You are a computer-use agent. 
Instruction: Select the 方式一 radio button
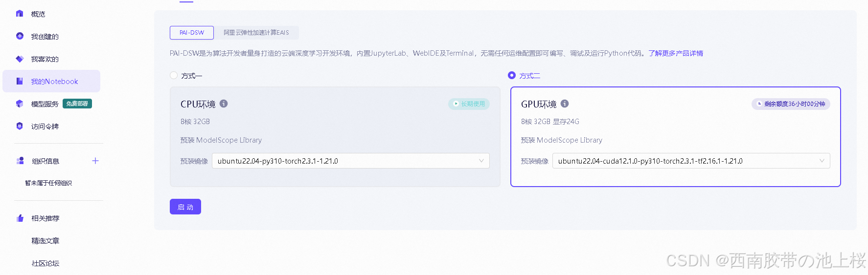[x=174, y=75]
